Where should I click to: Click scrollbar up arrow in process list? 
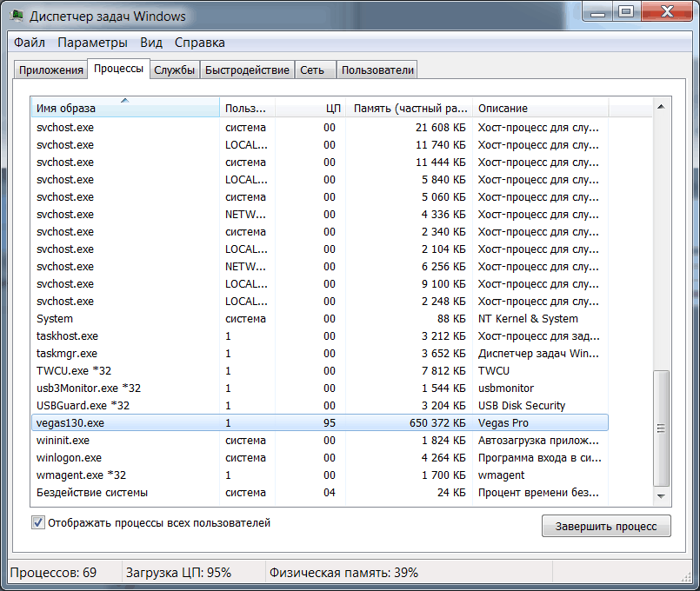point(661,107)
